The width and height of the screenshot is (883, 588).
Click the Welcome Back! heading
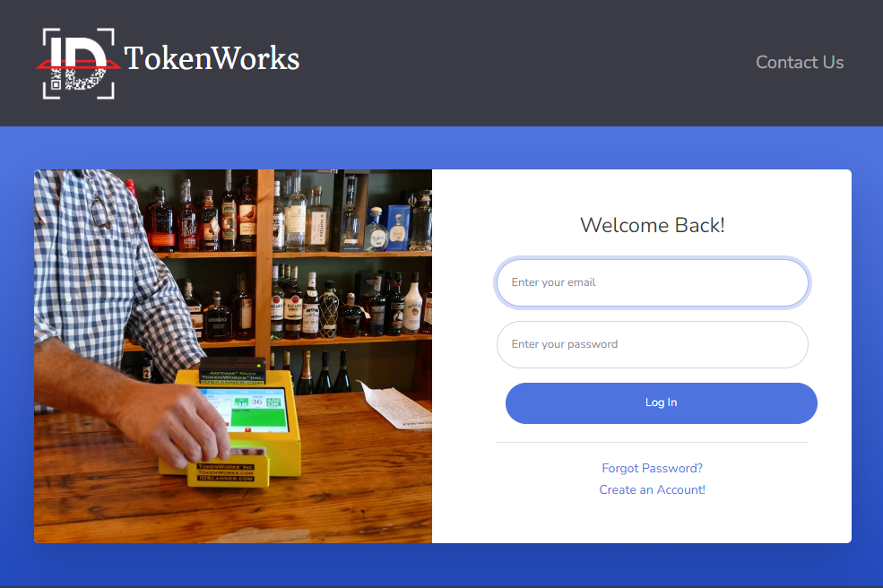(652, 225)
